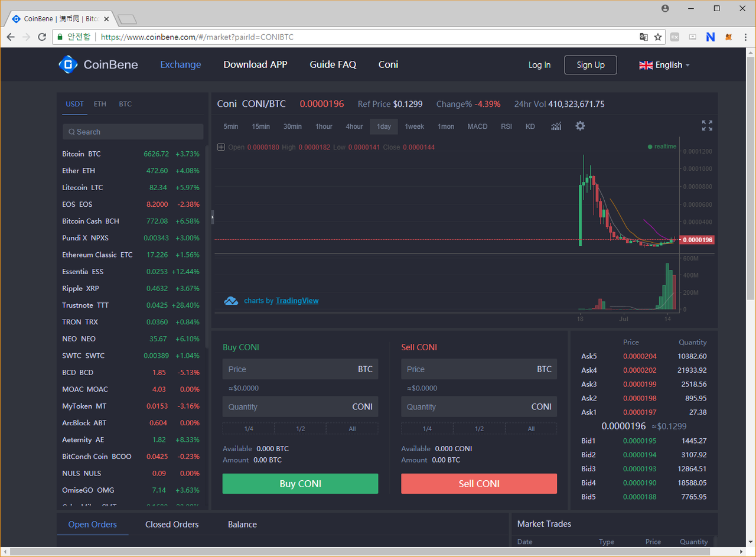Switch to the ETH market tab
Screen dimensions: 756x557
click(x=100, y=104)
